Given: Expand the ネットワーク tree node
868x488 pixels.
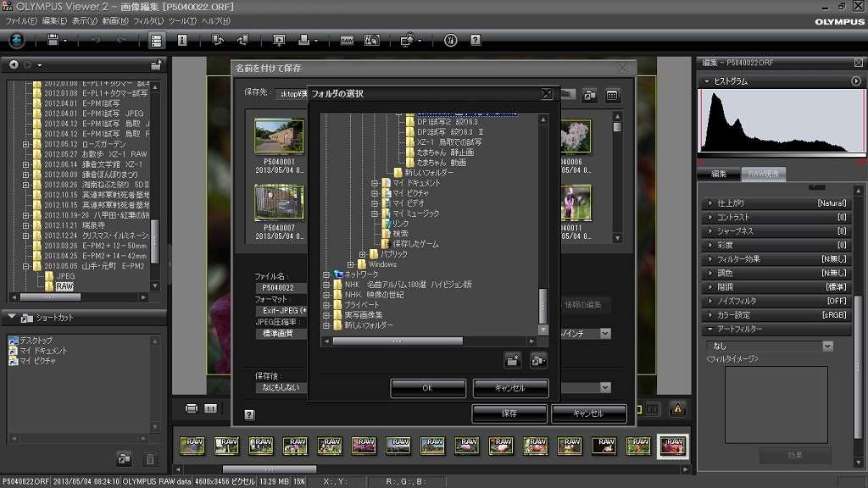Looking at the screenshot, I should pyautogui.click(x=326, y=274).
